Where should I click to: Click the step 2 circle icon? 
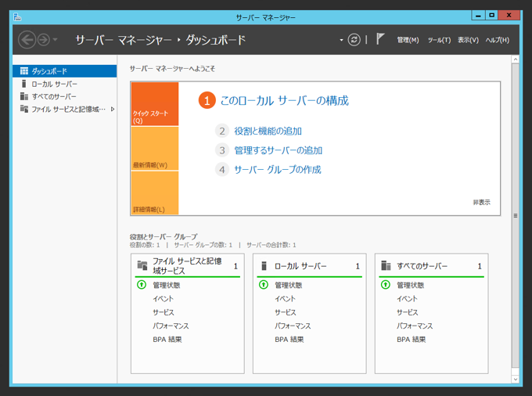tap(222, 131)
